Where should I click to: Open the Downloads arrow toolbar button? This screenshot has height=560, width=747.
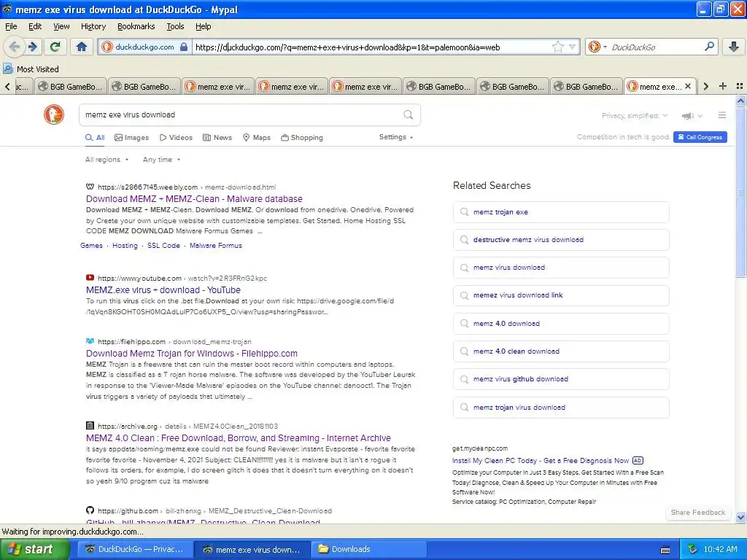[734, 47]
